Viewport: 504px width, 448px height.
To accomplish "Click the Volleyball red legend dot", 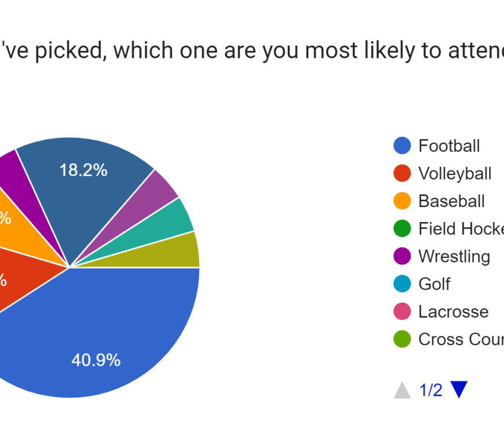I will coord(402,173).
